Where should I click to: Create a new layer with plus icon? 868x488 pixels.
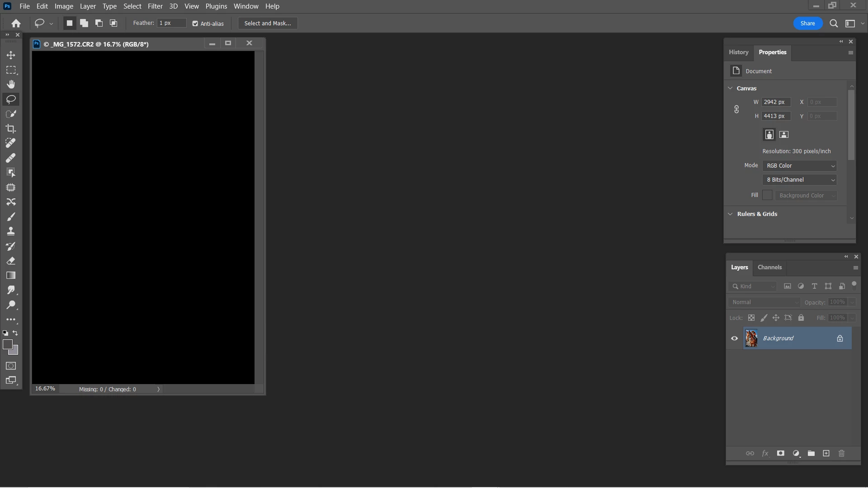826,453
